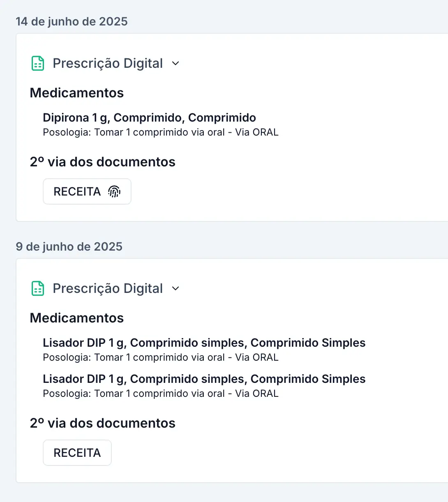Click the document icon on the 14 de junho prescription
This screenshot has width=448, height=502.
tap(38, 64)
